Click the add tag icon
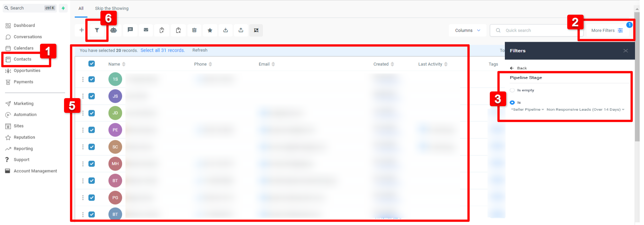644x225 pixels. pyautogui.click(x=162, y=30)
